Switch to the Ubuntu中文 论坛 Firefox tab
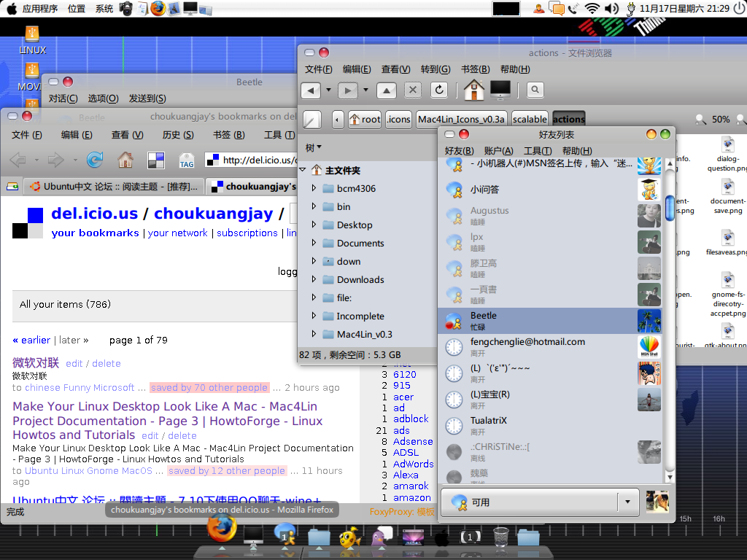The width and height of the screenshot is (747, 560). point(115,186)
